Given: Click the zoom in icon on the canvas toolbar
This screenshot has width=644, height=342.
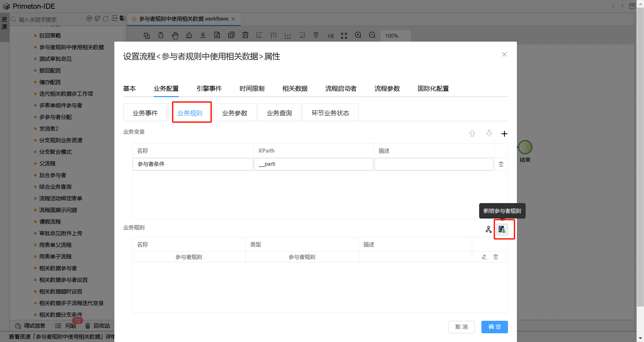Looking at the screenshot, I should click(x=358, y=35).
